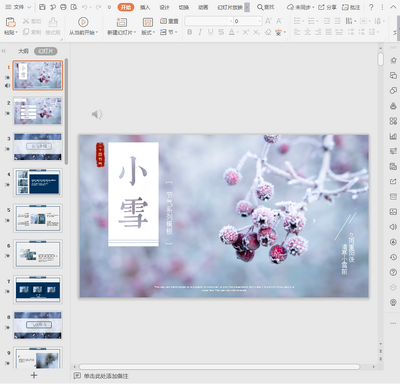Toggle Bold formatting

click(x=190, y=32)
